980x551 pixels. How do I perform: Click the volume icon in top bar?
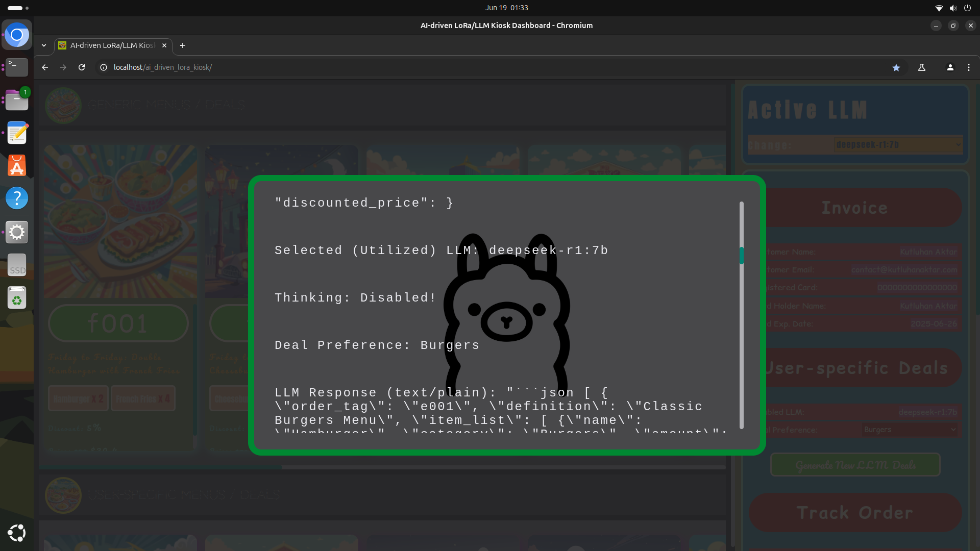[953, 8]
